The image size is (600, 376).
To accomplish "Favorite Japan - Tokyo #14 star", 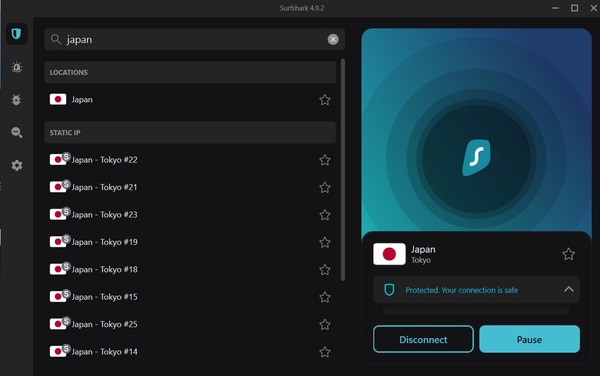I will (324, 352).
